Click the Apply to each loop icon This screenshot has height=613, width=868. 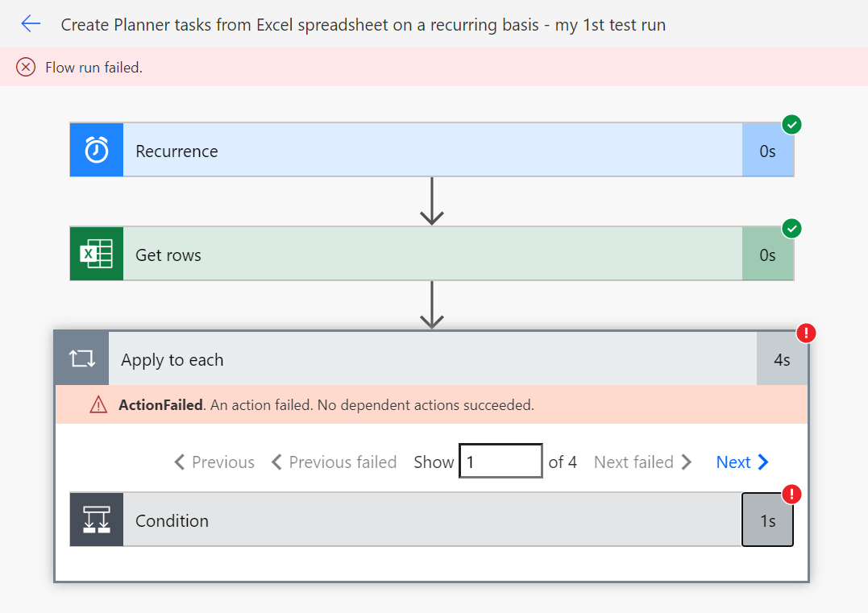(x=81, y=359)
